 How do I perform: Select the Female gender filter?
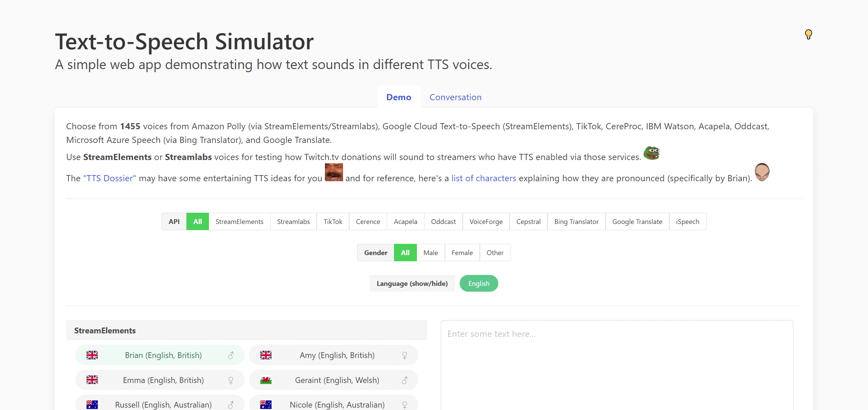point(462,253)
